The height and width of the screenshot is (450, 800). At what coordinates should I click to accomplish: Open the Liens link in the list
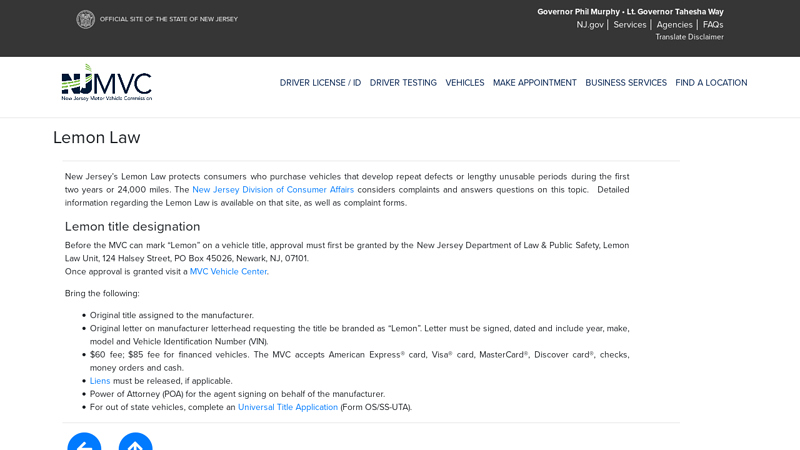click(100, 381)
